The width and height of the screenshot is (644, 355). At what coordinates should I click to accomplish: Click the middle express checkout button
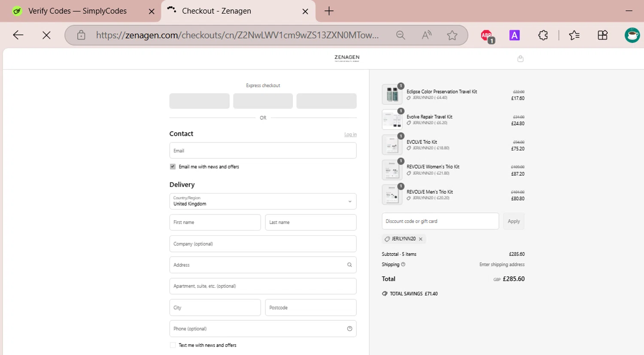tap(263, 101)
